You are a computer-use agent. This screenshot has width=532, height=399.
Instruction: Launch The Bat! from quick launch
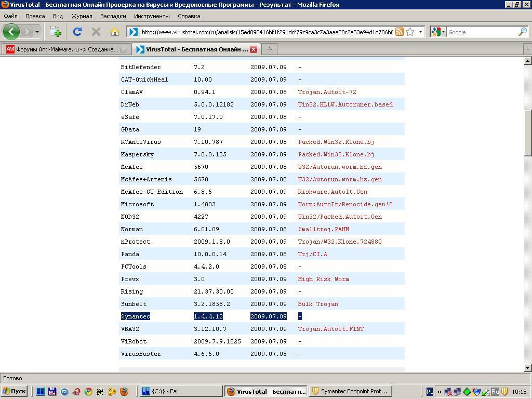click(x=100, y=392)
